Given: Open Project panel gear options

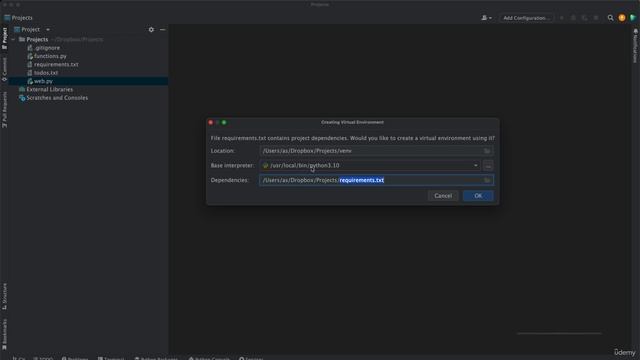Looking at the screenshot, I should tap(151, 29).
